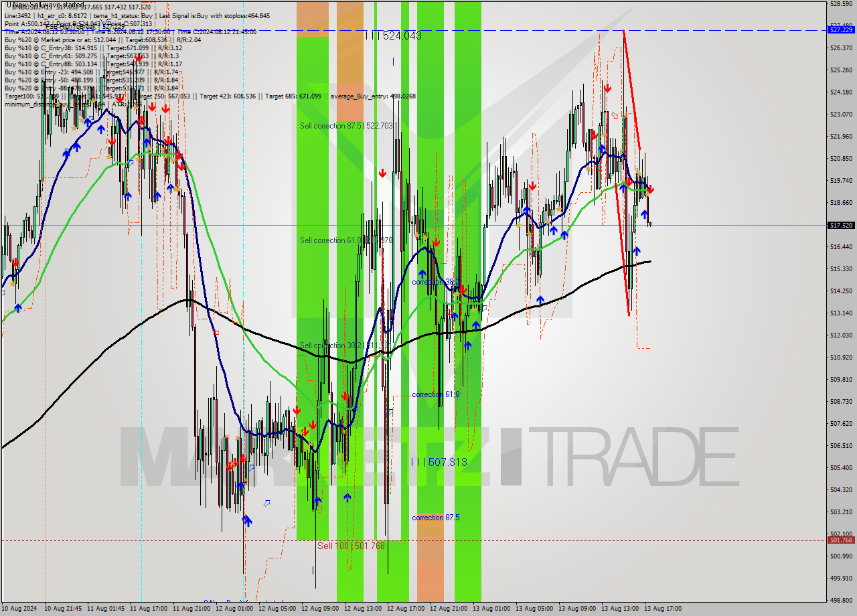Screen dimensions: 857x616
Task: Click the current price tag 517.520
Action: [841, 226]
